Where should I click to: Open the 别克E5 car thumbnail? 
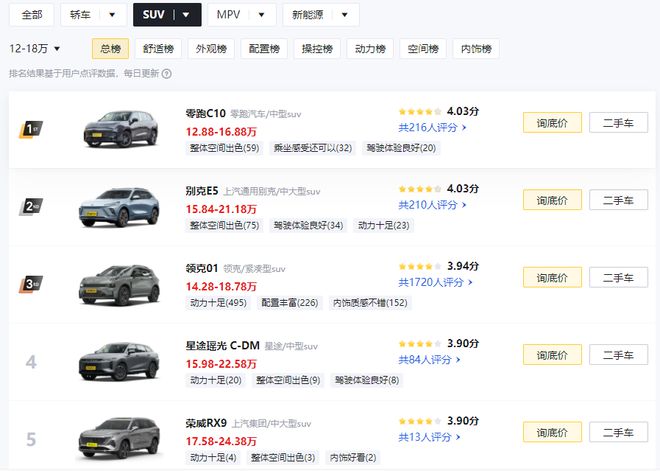120,207
